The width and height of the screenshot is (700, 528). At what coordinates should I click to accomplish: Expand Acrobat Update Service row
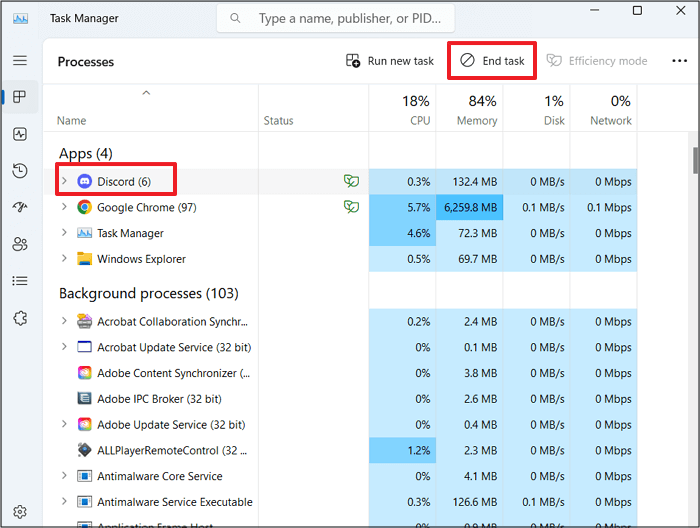64,347
